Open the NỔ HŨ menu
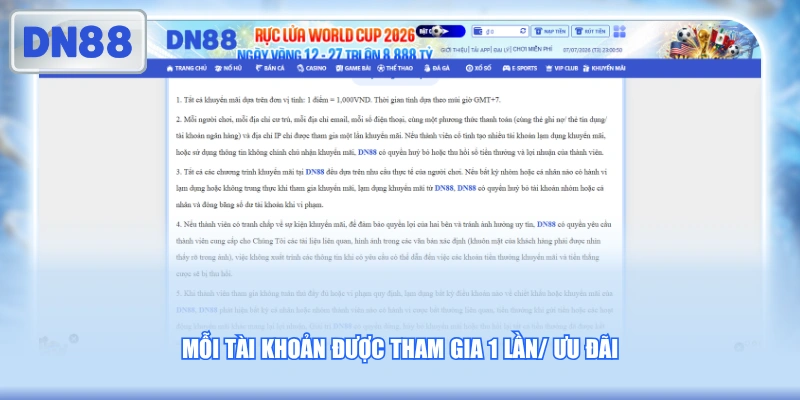The width and height of the screenshot is (800, 400). coord(228,68)
